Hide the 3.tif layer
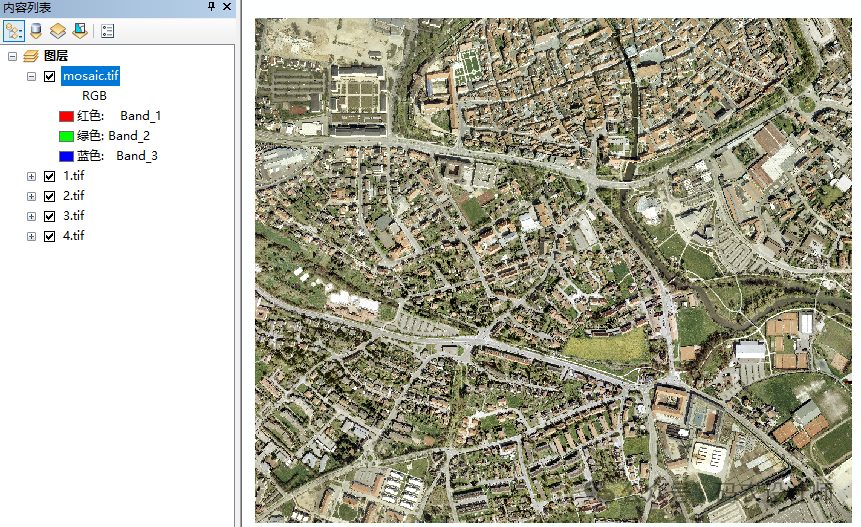 (x=49, y=216)
